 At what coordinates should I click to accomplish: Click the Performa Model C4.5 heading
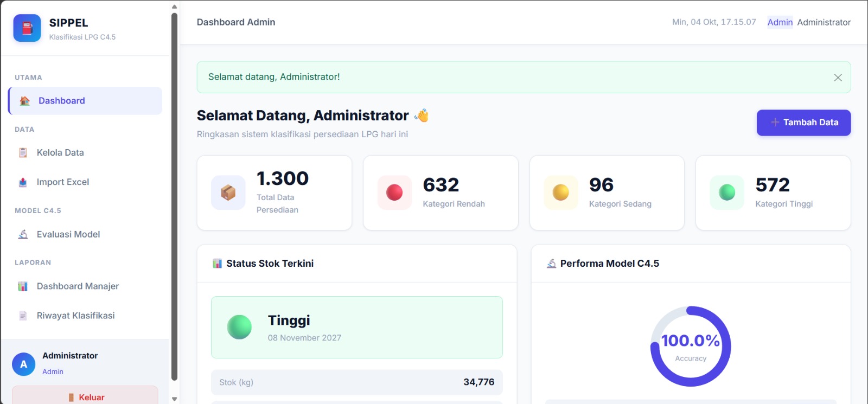(x=610, y=264)
